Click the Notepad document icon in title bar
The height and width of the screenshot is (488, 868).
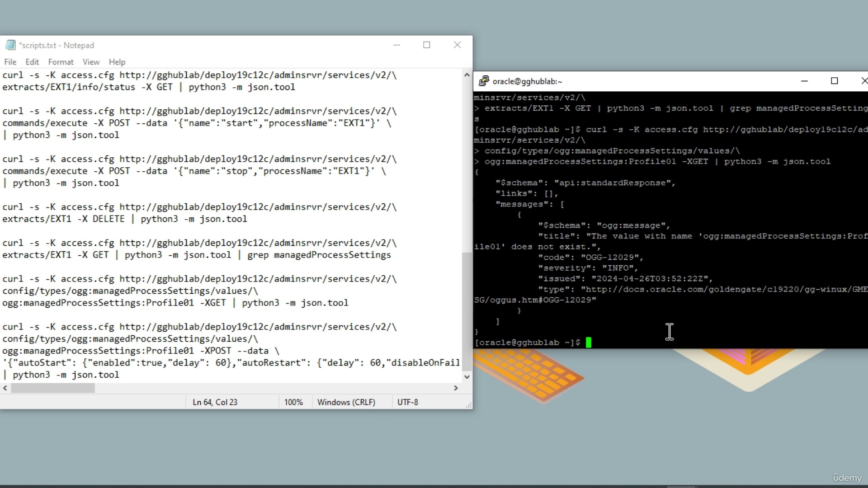click(x=10, y=45)
